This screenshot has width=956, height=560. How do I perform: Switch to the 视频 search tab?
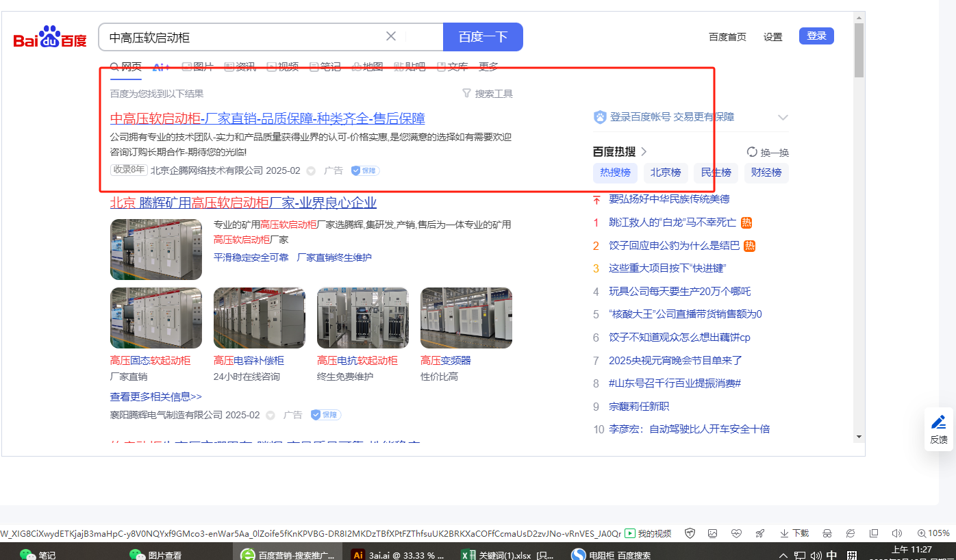pyautogui.click(x=283, y=66)
